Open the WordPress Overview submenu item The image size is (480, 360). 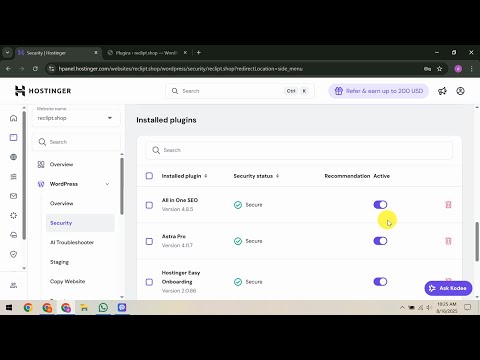[x=61, y=203]
